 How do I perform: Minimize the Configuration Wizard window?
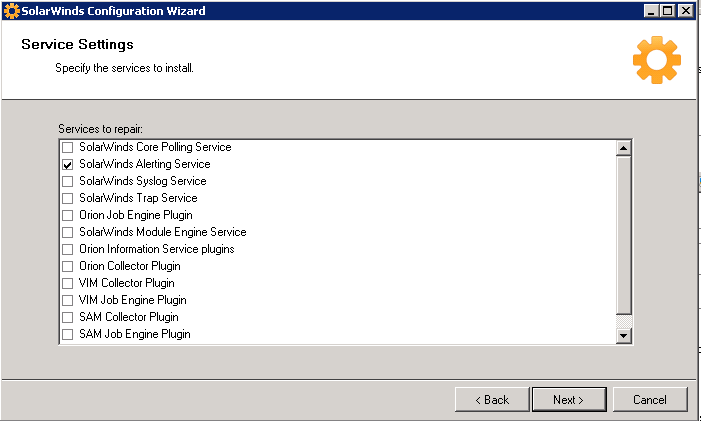(x=651, y=11)
